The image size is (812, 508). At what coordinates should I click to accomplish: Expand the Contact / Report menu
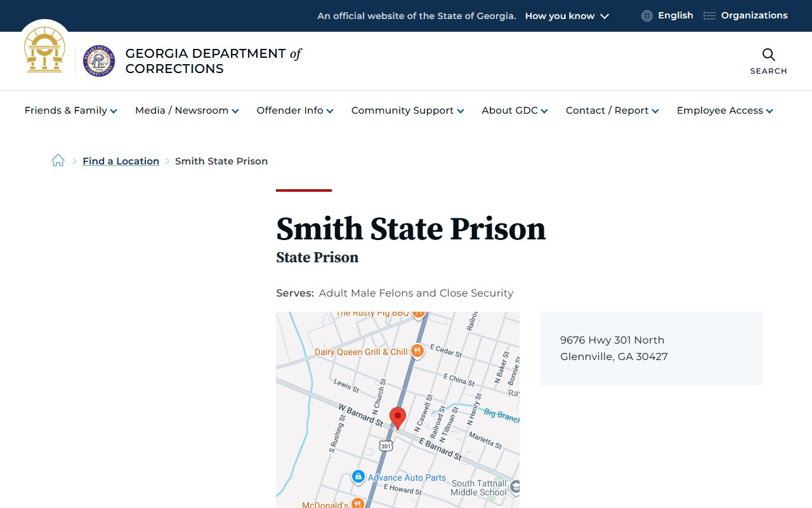(613, 110)
